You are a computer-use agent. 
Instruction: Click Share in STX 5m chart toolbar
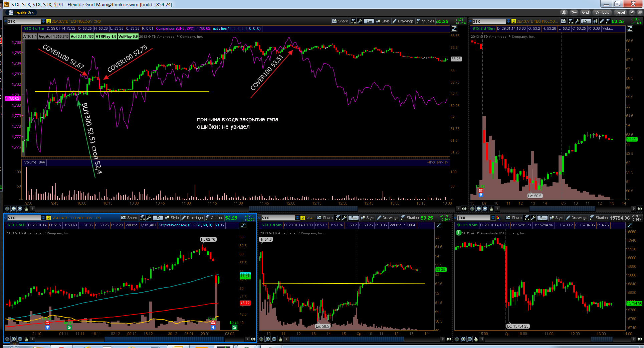click(x=325, y=218)
